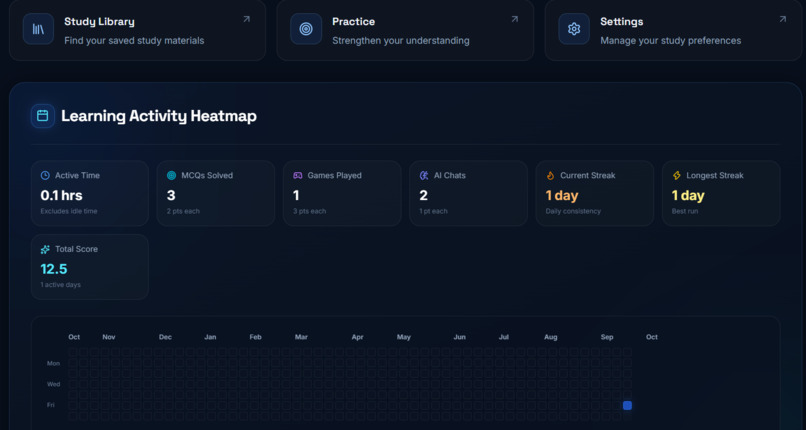Click the '0.1 hrs' Active Time value

click(x=61, y=195)
